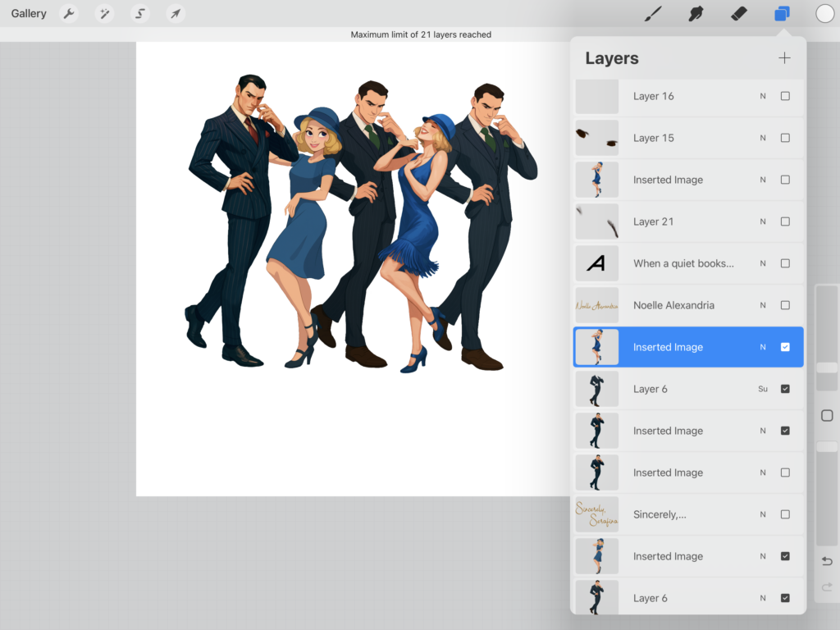Open the active color swatch
840x630 pixels.
(x=824, y=14)
